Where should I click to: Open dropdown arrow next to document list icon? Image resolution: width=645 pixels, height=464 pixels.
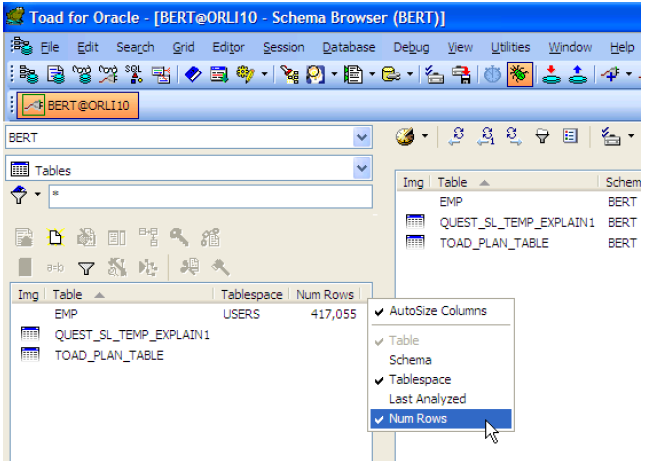[x=372, y=74]
